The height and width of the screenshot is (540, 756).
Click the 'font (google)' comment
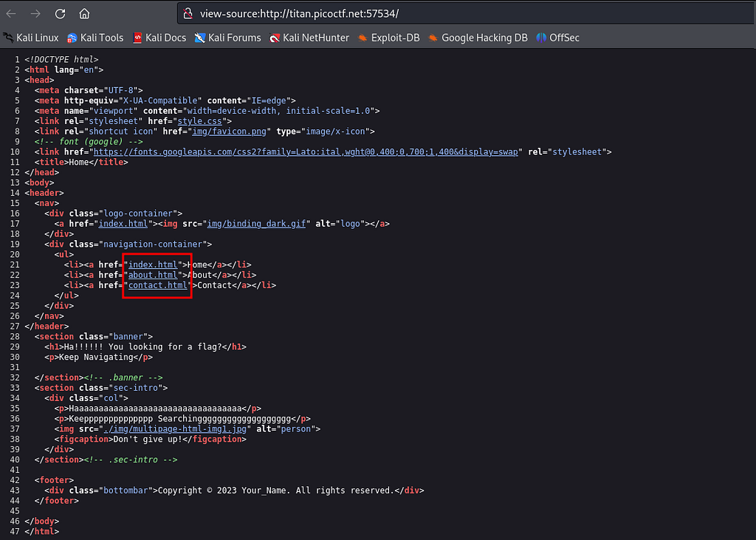click(89, 142)
